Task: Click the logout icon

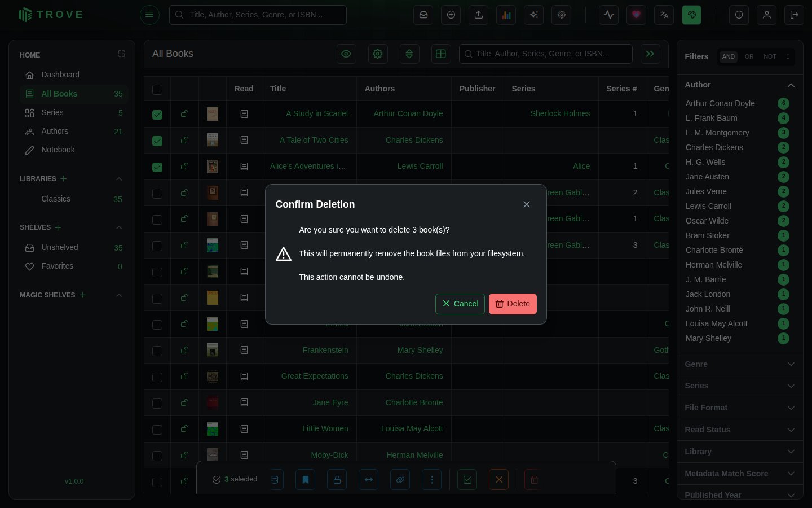Action: (x=795, y=15)
